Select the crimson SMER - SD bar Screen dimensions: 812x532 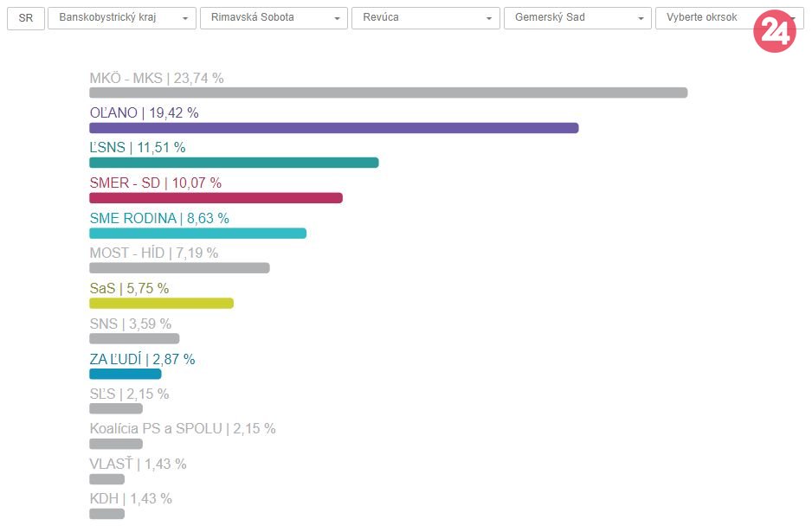[x=216, y=198]
